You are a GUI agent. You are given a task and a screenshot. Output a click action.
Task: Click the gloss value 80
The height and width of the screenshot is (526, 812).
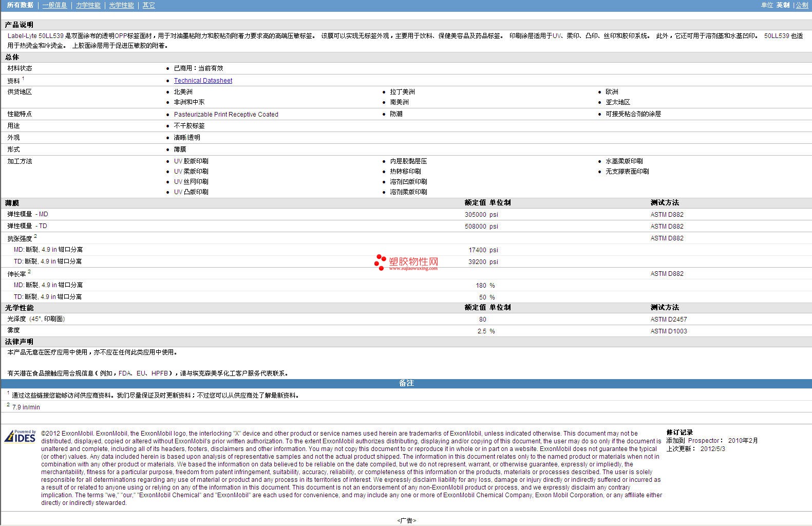click(x=483, y=320)
